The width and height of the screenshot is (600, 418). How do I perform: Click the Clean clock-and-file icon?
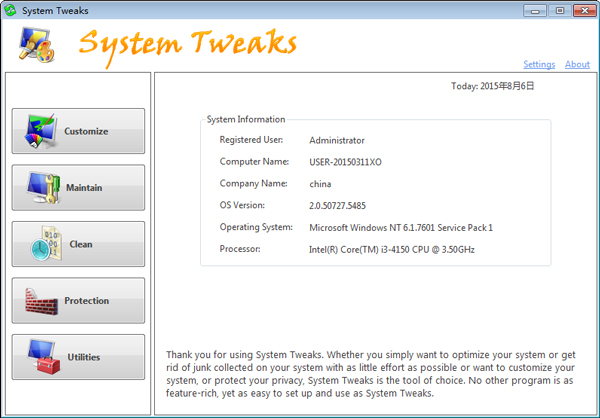[46, 244]
